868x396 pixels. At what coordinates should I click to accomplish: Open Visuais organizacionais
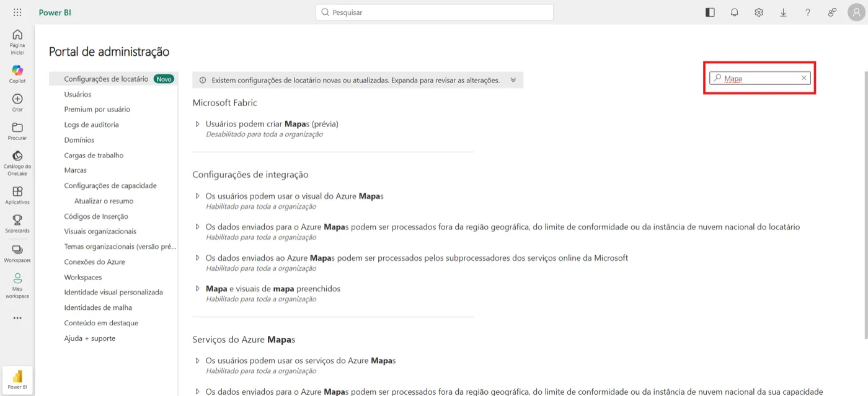pyautogui.click(x=100, y=231)
